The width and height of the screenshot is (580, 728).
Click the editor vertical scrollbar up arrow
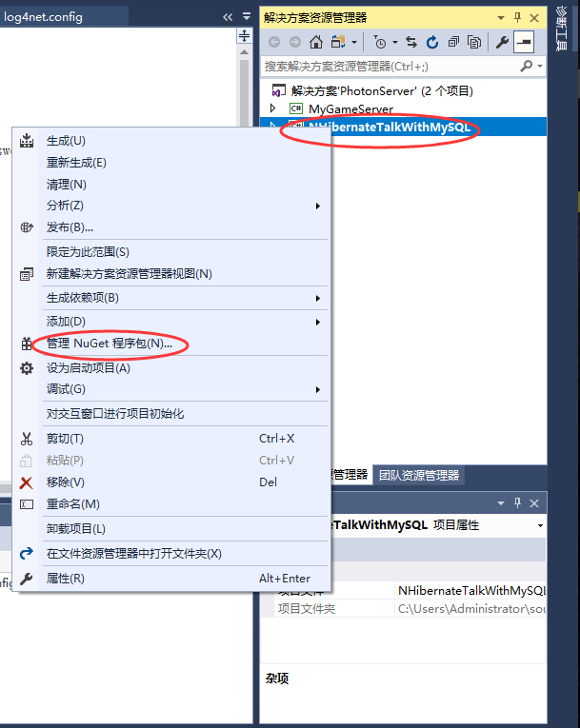[x=245, y=52]
